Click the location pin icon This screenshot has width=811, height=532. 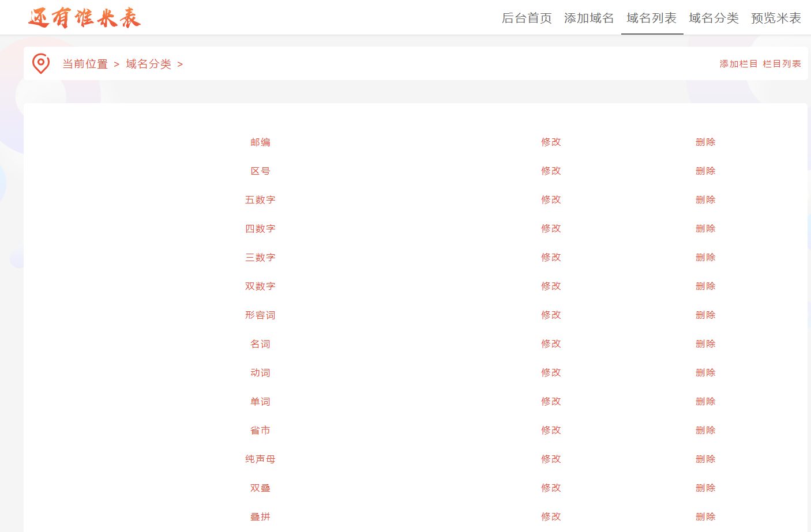tap(40, 63)
